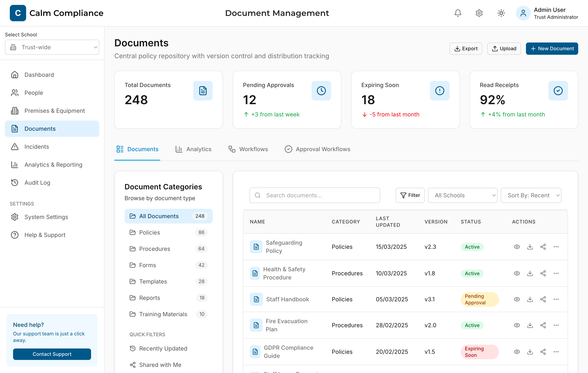
Task: Download the Fire Evacuation Plan
Action: 530,325
